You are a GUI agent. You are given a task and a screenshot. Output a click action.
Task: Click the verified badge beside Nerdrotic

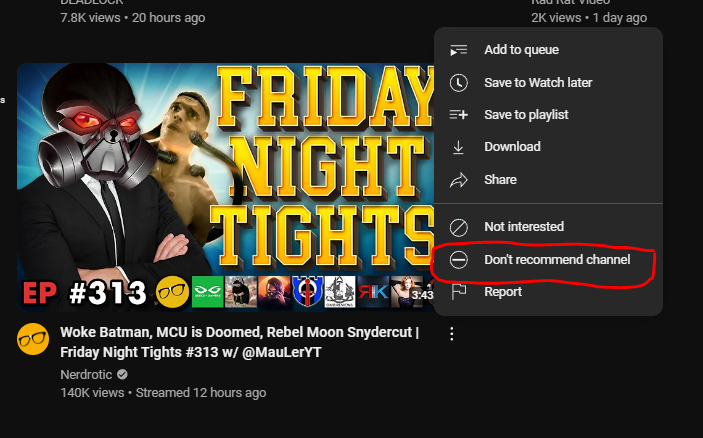pos(122,374)
